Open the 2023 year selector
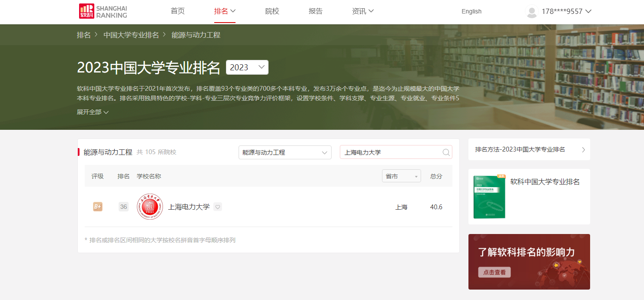 (247, 67)
